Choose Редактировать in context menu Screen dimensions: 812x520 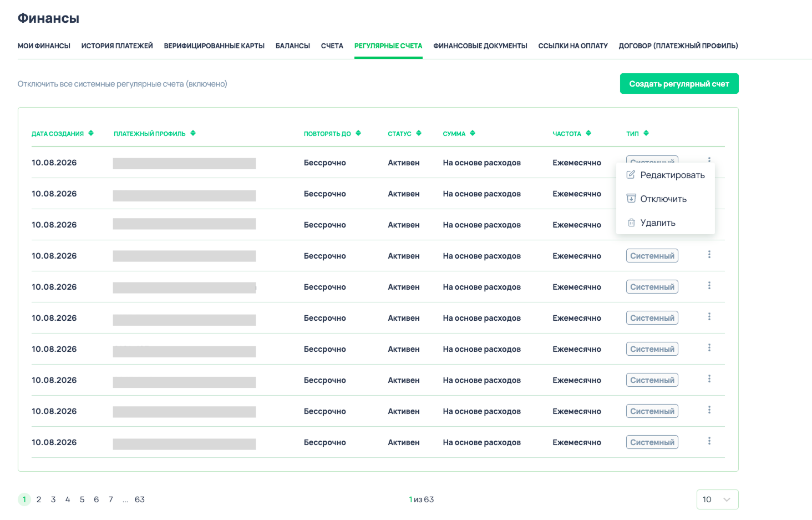tap(666, 175)
